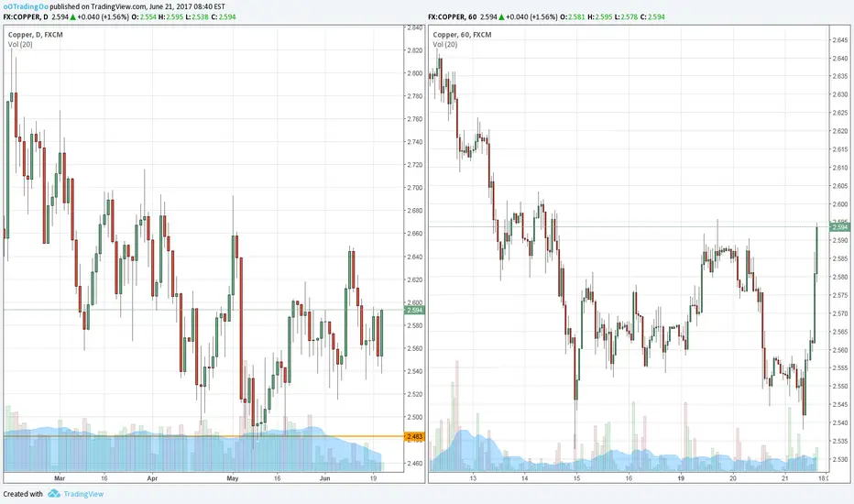Click the orange 2.483 price level label
This screenshot has height=504, width=854.
pos(414,436)
